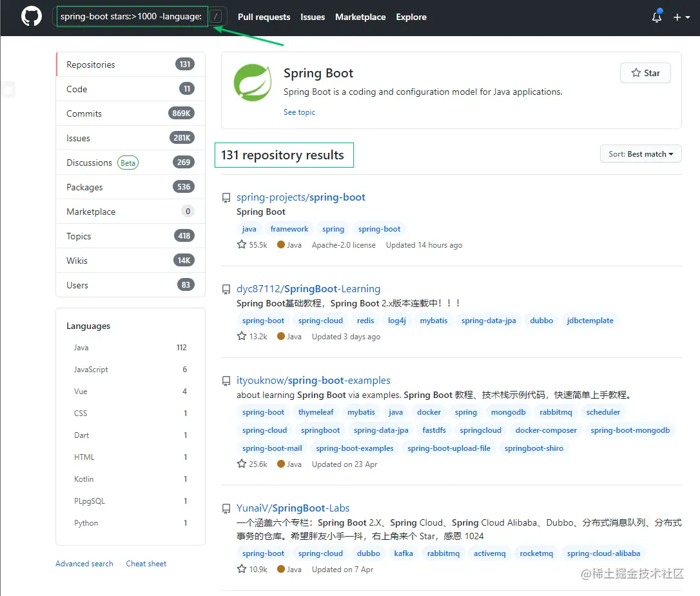Click the jdbctemplate topic tag
700x596 pixels.
click(590, 321)
